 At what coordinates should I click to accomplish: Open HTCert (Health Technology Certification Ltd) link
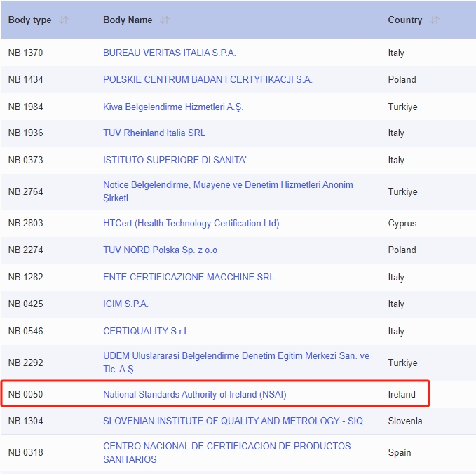191,224
